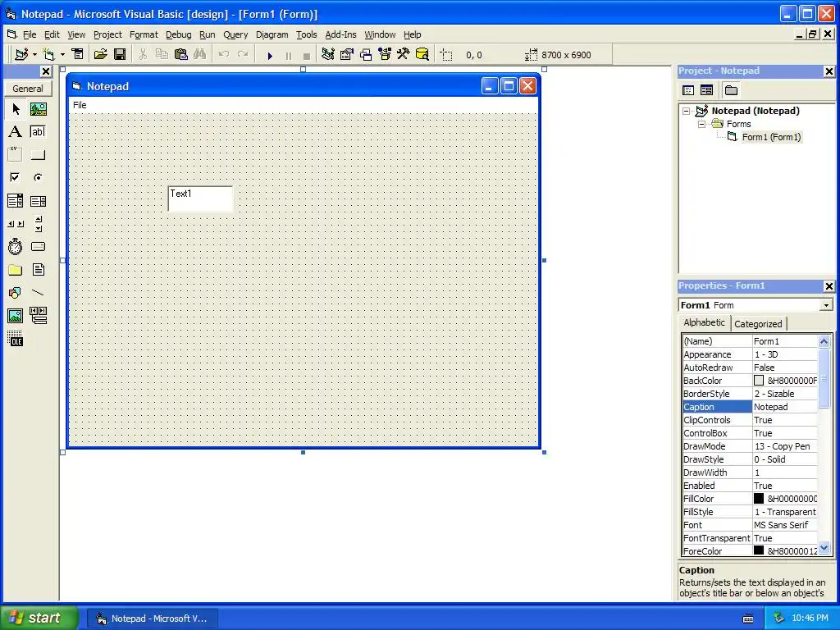
Task: Select Form1 (Form1) in project tree
Action: pos(771,137)
